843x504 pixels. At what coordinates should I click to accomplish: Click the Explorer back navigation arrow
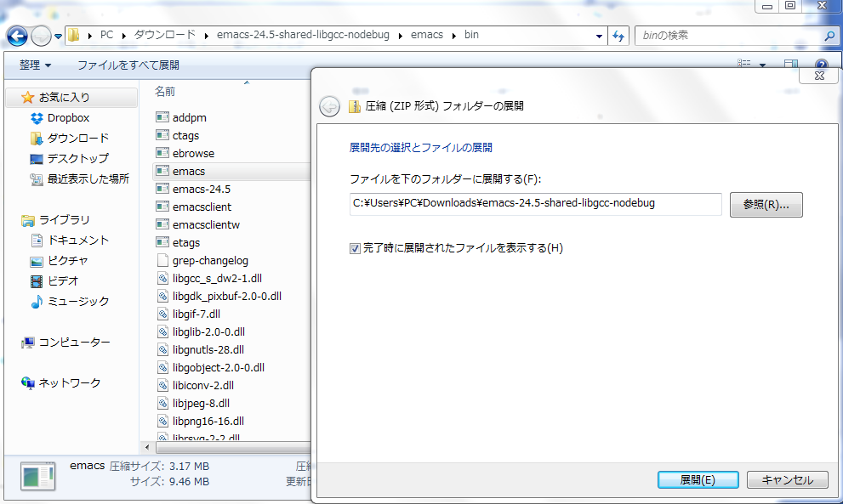(17, 36)
